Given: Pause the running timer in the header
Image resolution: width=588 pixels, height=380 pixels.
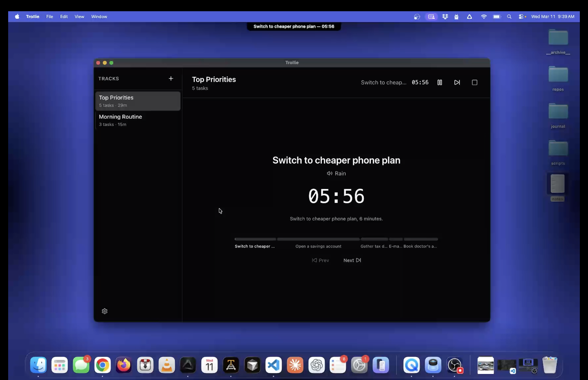Looking at the screenshot, I should 439,82.
